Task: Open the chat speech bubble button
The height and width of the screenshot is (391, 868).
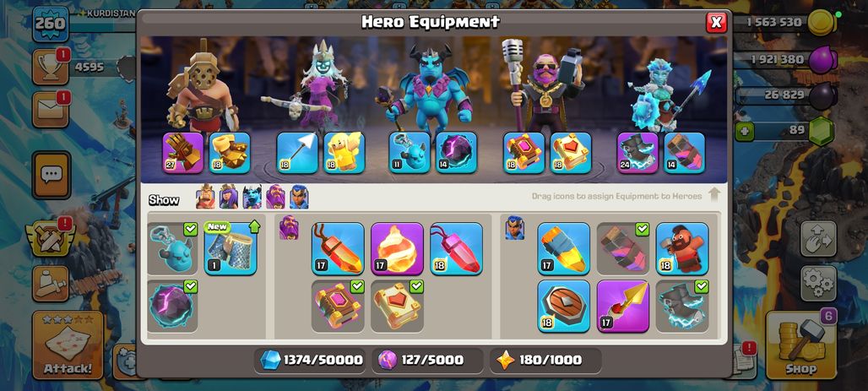Action: point(52,175)
